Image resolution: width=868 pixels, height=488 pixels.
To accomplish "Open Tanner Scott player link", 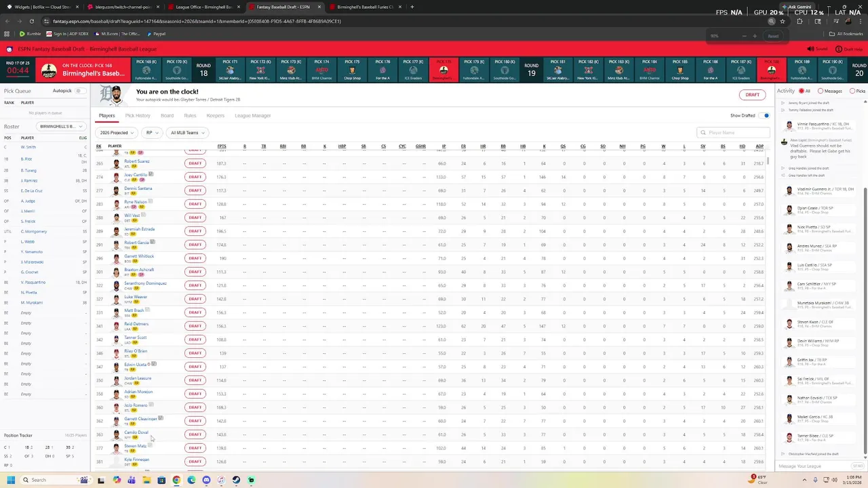I will tap(135, 338).
